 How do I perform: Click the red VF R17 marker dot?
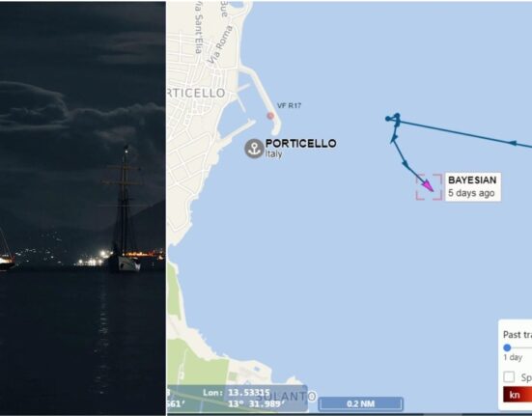click(270, 116)
